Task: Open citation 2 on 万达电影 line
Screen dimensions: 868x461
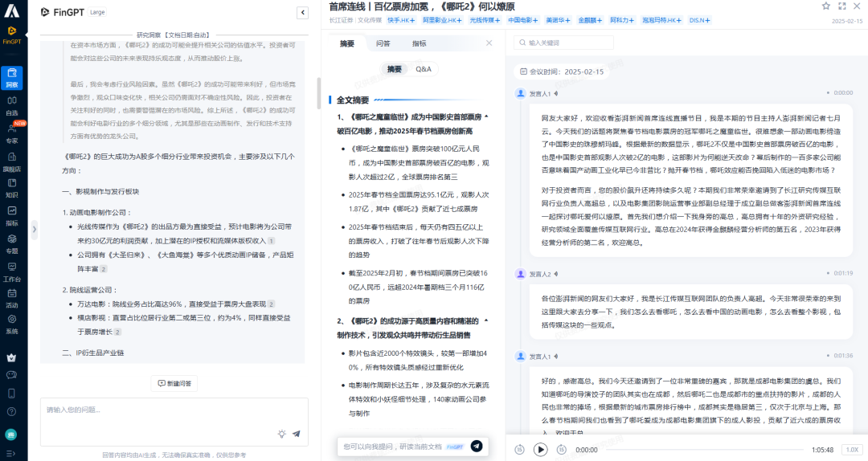Action: (x=272, y=304)
